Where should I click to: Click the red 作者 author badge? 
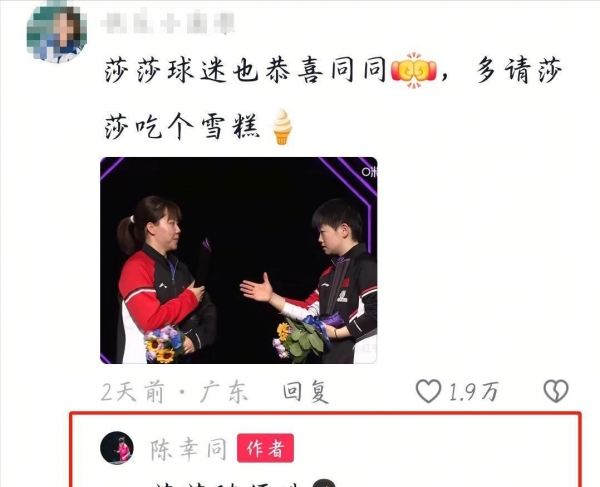[x=266, y=448]
